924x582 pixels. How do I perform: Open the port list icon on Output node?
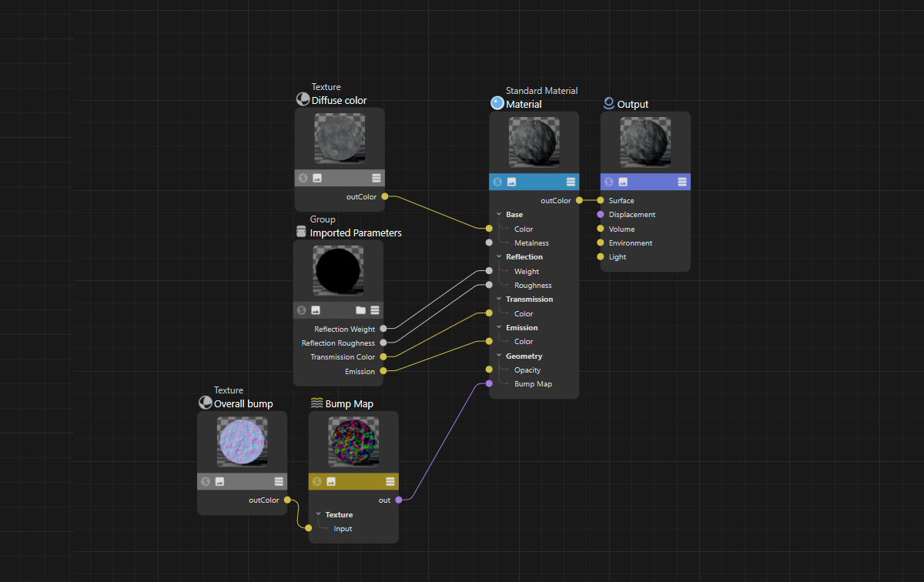click(682, 182)
